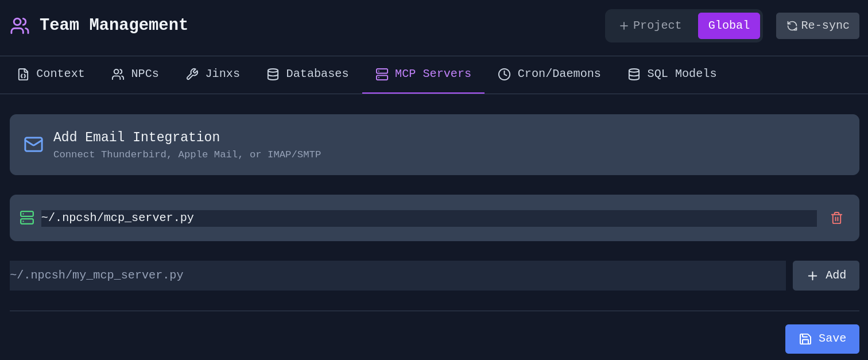Click the document icon on the Context tab

pos(23,74)
